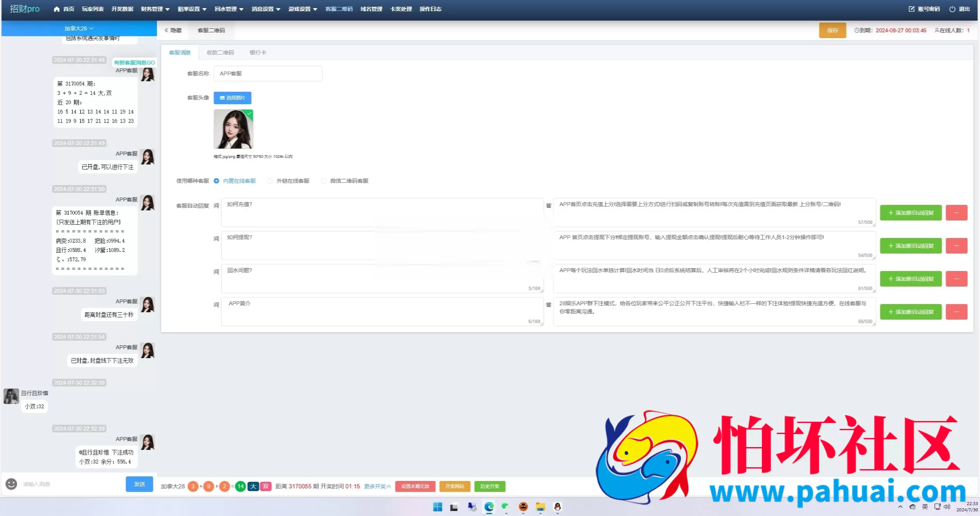Collapse the chat panel with 隐藏
The height and width of the screenshot is (516, 980).
coord(173,30)
